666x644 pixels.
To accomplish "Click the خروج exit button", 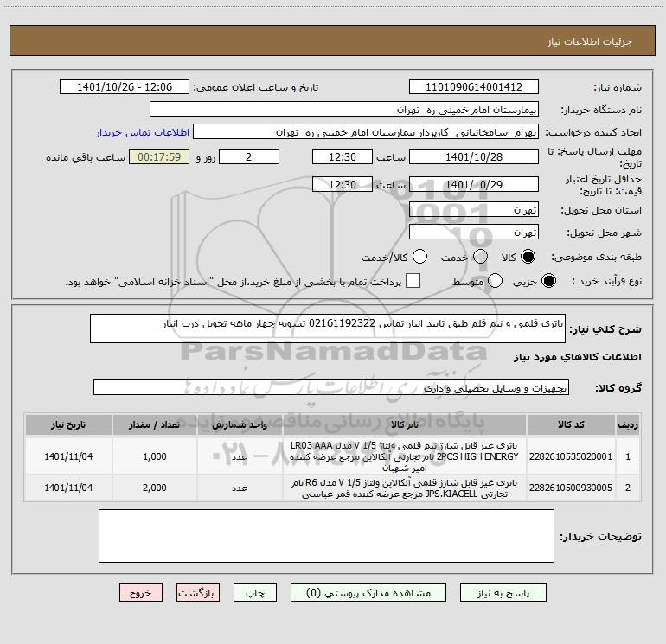I will [141, 593].
